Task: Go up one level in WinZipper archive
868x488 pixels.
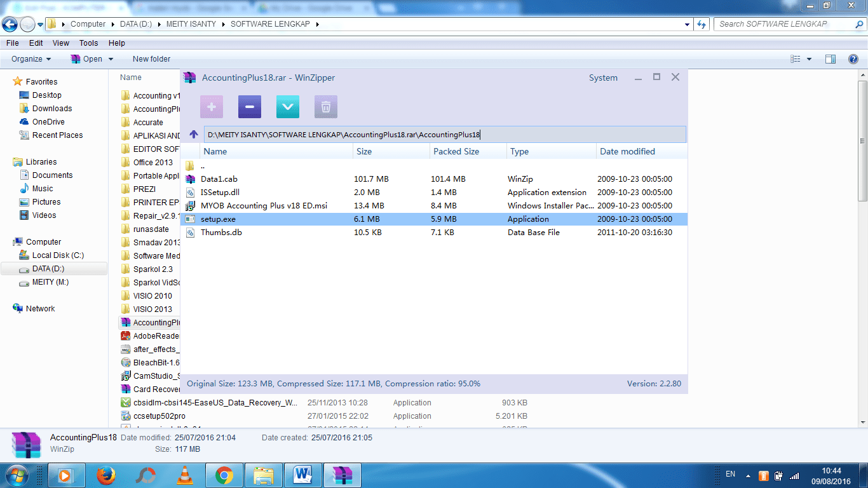Action: [194, 135]
